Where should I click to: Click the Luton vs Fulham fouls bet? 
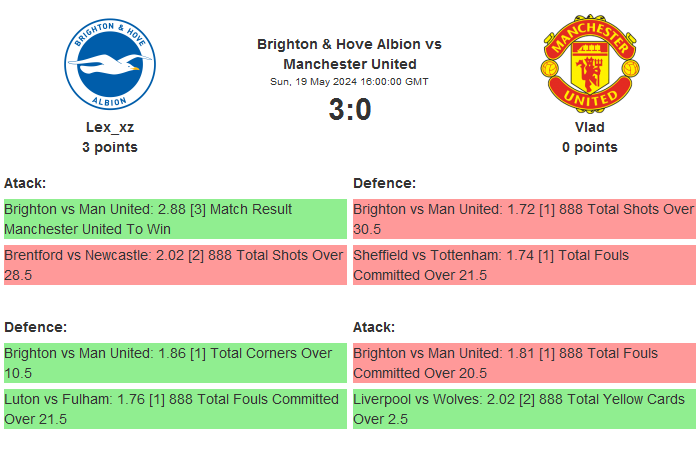coord(175,409)
